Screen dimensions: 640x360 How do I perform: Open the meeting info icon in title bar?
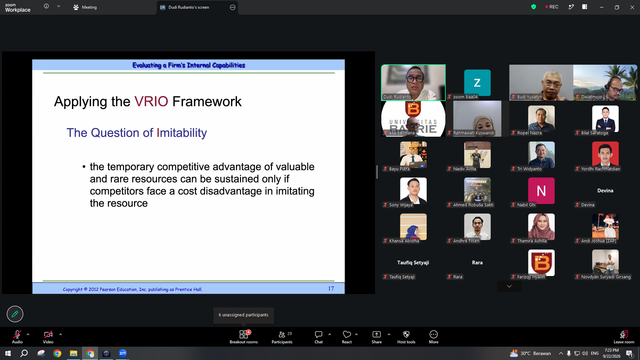46,7
